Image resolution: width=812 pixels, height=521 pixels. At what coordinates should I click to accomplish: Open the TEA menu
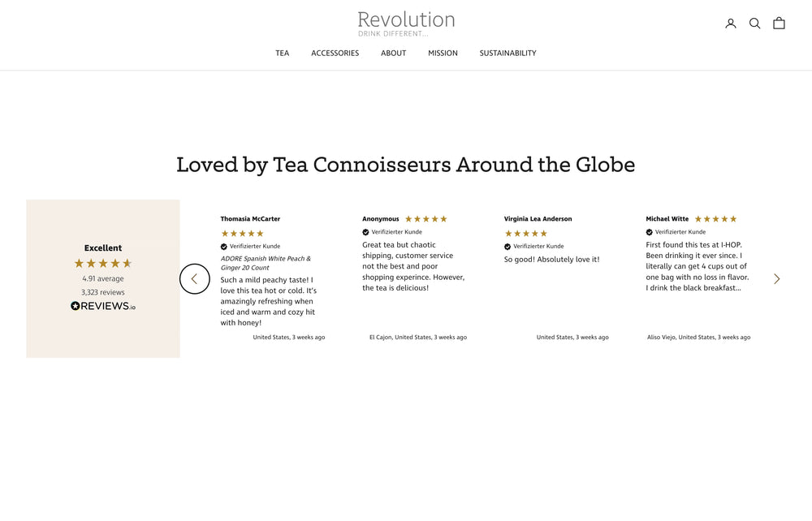(x=282, y=54)
